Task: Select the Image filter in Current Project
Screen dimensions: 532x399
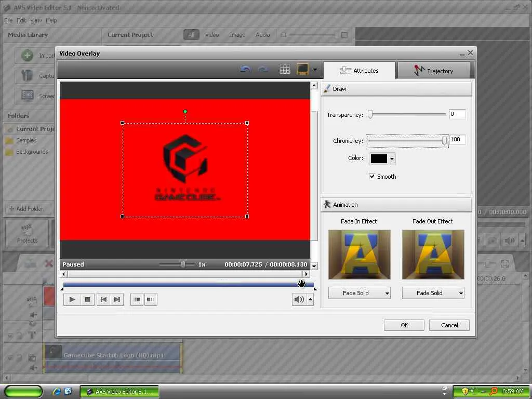Action: click(237, 35)
